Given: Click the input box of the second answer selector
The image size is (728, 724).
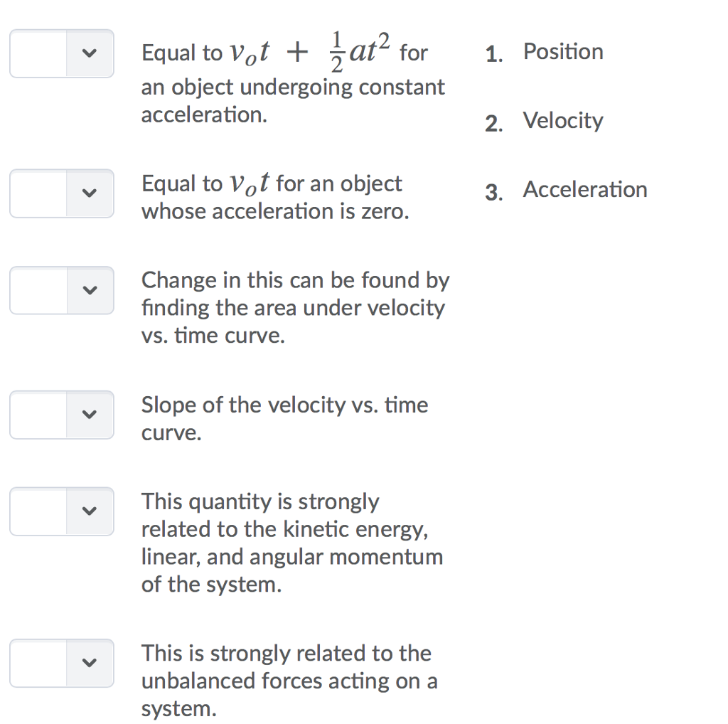Looking at the screenshot, I should pyautogui.click(x=39, y=193).
